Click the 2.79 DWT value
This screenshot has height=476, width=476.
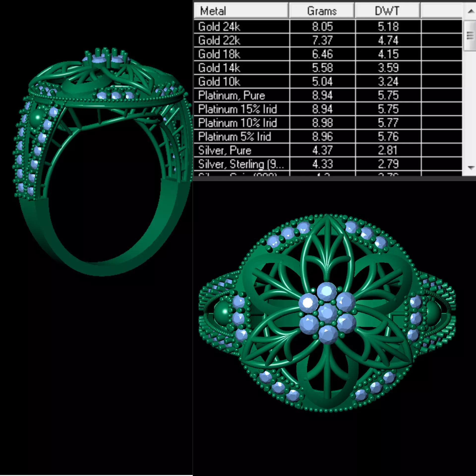(x=388, y=164)
